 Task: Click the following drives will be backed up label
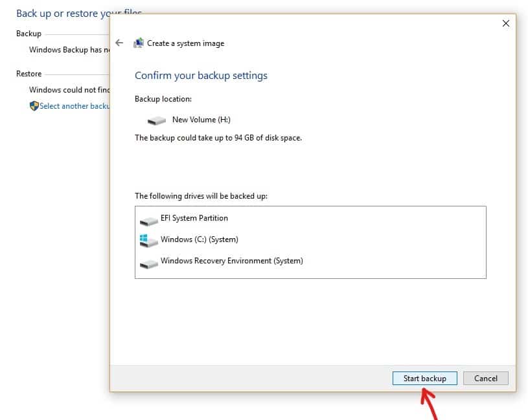pyautogui.click(x=201, y=196)
